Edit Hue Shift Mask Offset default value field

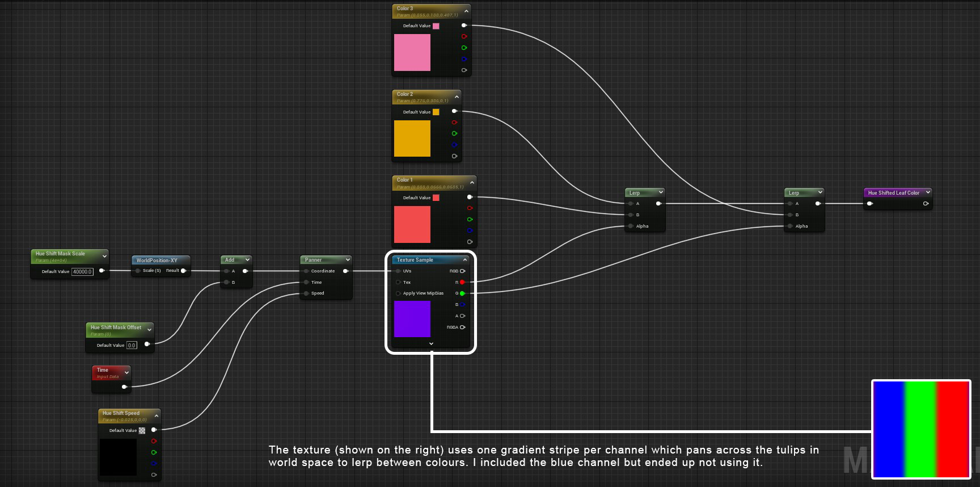coord(132,345)
